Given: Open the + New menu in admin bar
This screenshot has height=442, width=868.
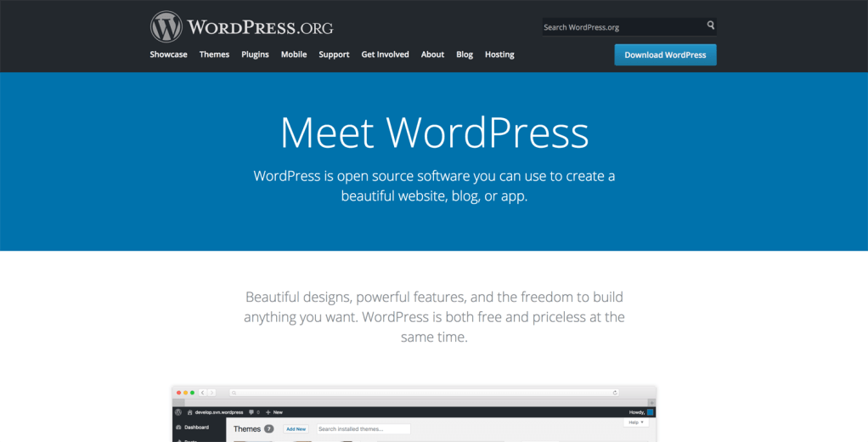Looking at the screenshot, I should [274, 411].
